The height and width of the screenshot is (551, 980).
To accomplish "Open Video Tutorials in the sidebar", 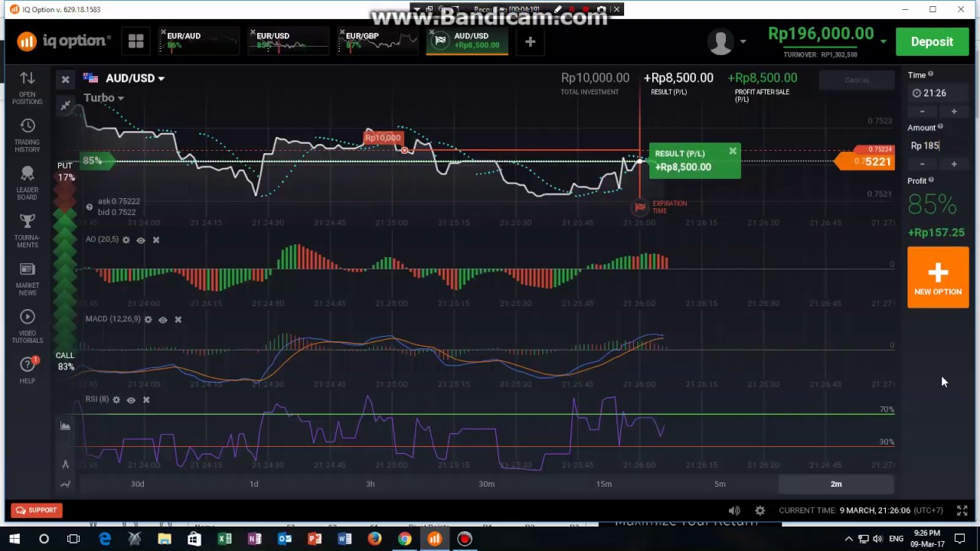I will coord(27,326).
